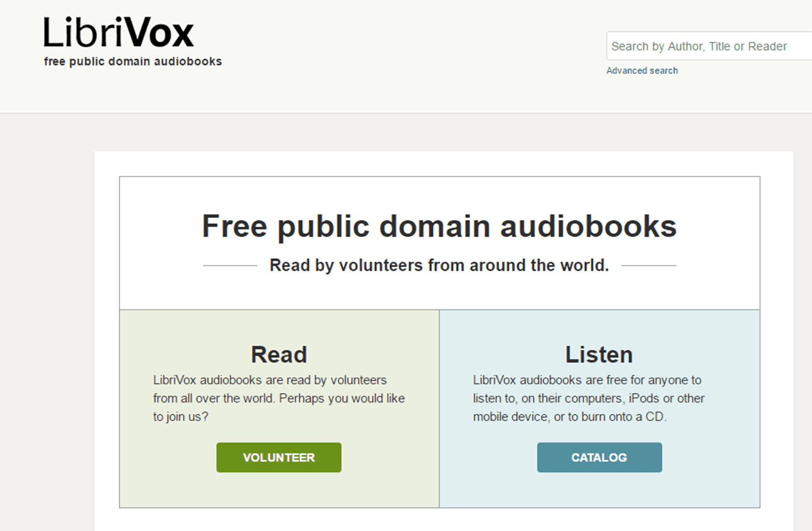Click the 'Read' heading
Image resolution: width=812 pixels, height=531 pixels.
[x=279, y=355]
